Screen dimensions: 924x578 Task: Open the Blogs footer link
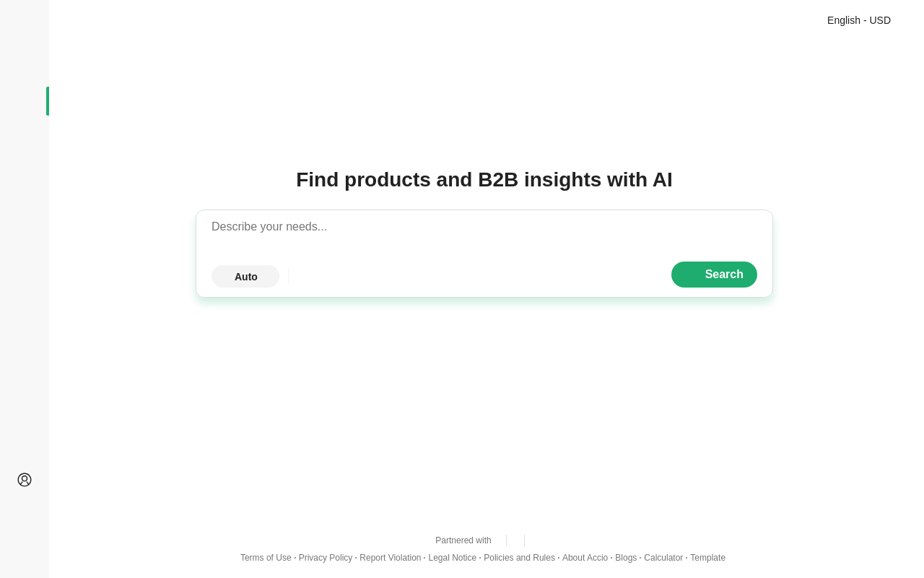point(626,558)
